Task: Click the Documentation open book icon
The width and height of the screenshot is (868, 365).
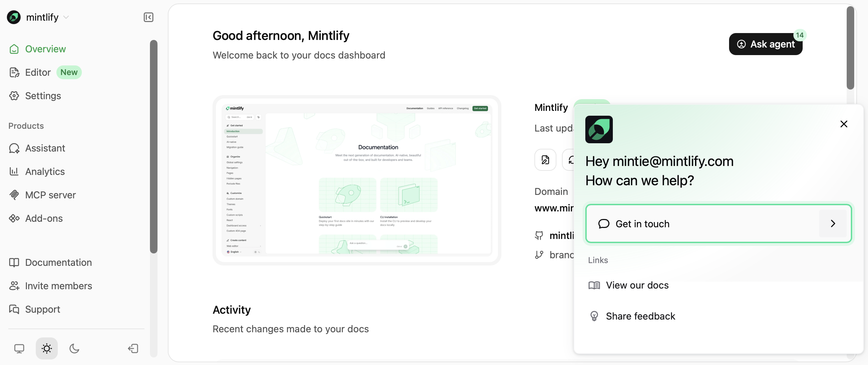Action: click(x=14, y=262)
